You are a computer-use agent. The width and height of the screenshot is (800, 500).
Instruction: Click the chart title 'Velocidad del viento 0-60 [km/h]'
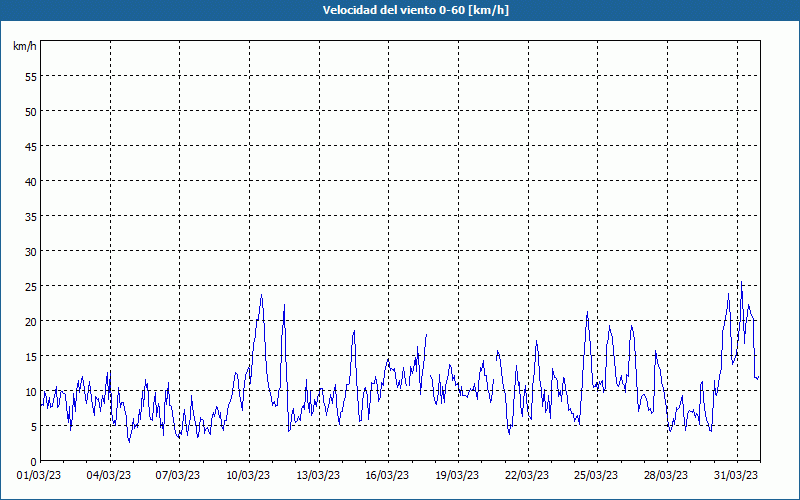click(415, 10)
